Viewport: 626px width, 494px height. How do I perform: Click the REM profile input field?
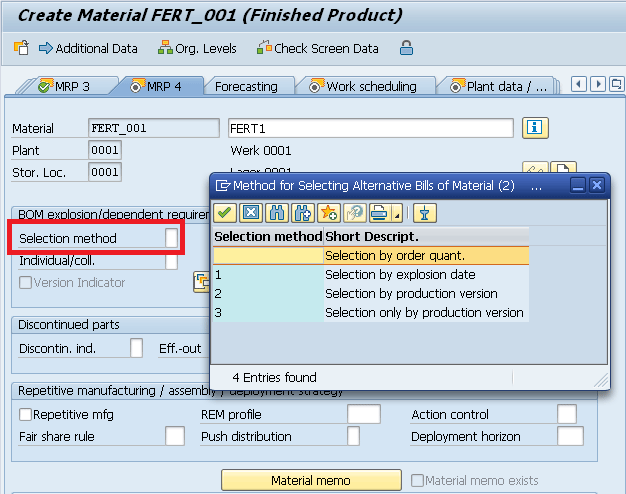pos(363,414)
